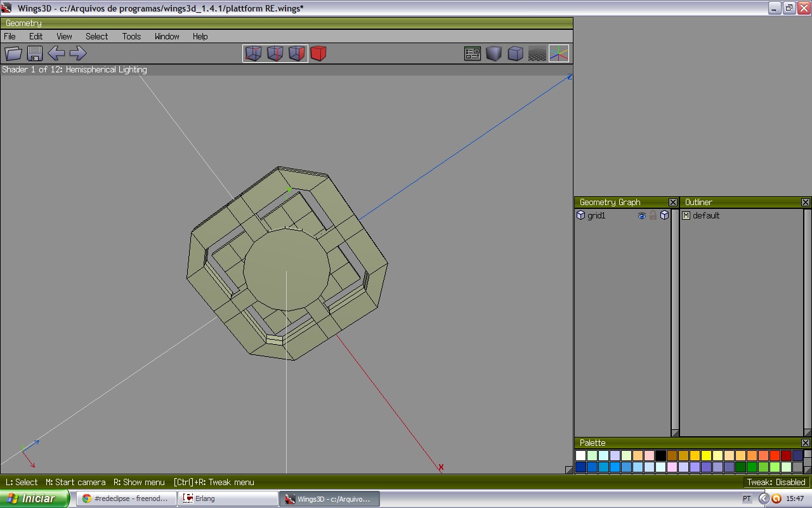Switch to edge selection mode cube
The image size is (812, 508).
[x=275, y=54]
